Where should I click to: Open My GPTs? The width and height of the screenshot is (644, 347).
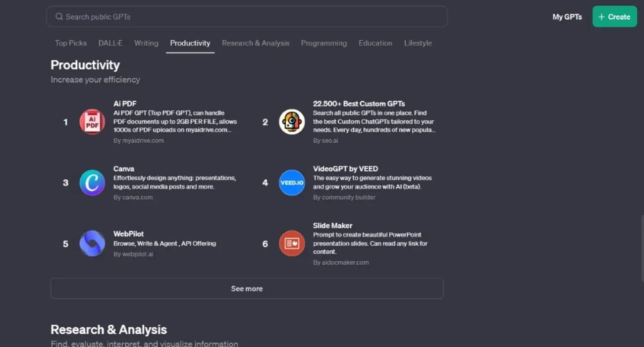[x=567, y=17]
